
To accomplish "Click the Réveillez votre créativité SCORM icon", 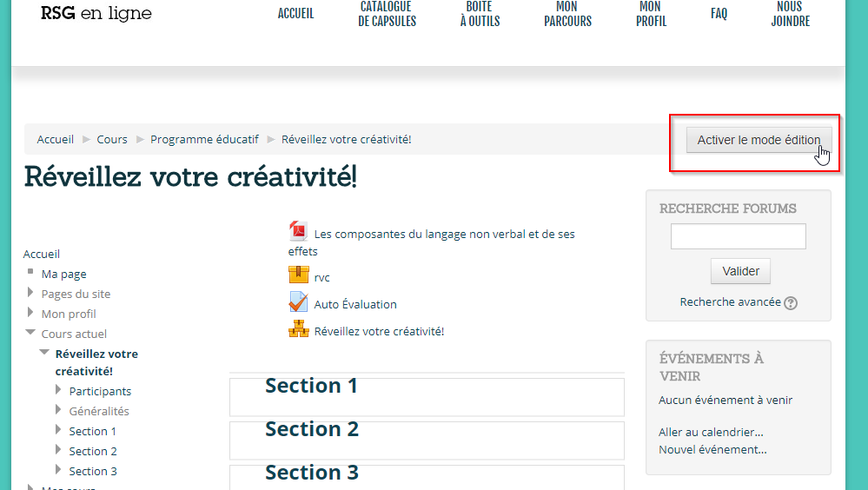I will click(x=298, y=329).
